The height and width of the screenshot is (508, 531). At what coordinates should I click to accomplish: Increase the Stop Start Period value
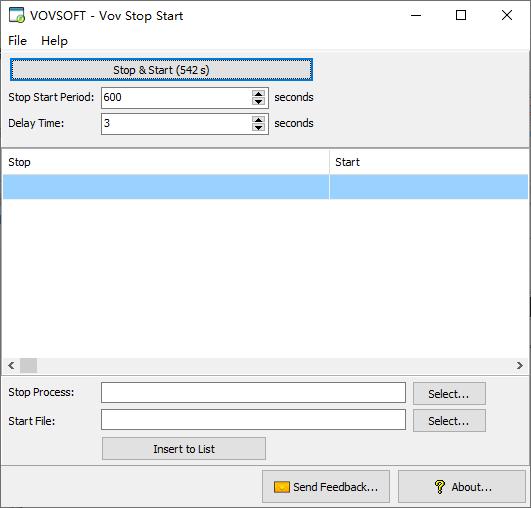coord(258,93)
